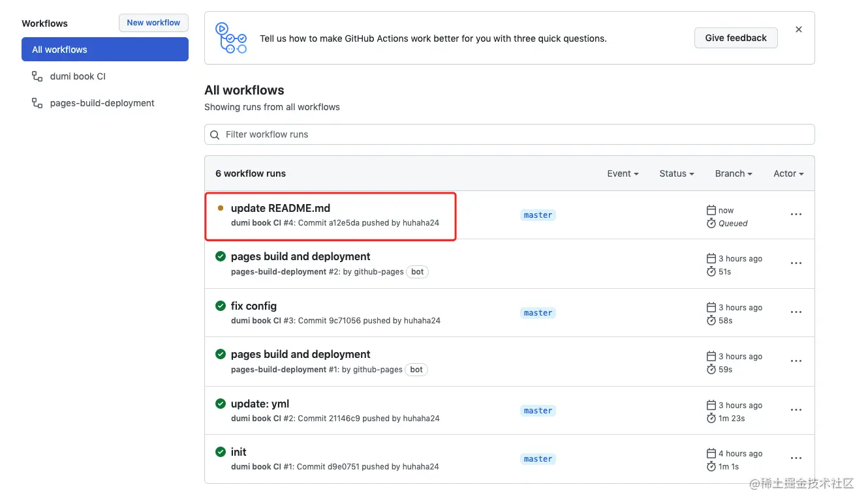Expand the Event filter dropdown
The image size is (868, 504).
(623, 173)
